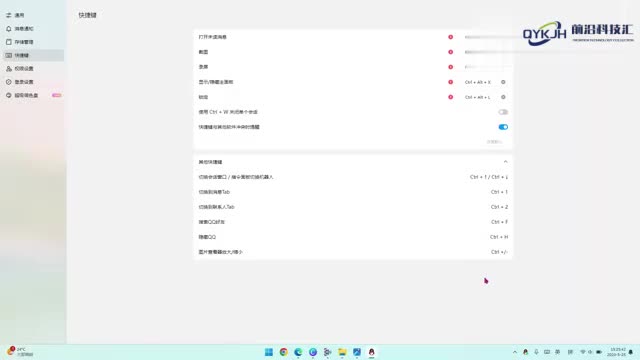Screen dimensions: 640x360
Task: Click the person icon beside 权限设置
Action: (9, 69)
